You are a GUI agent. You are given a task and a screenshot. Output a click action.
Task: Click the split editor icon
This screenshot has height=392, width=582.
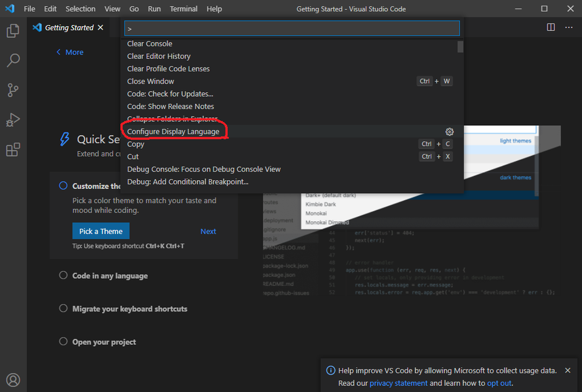click(551, 27)
